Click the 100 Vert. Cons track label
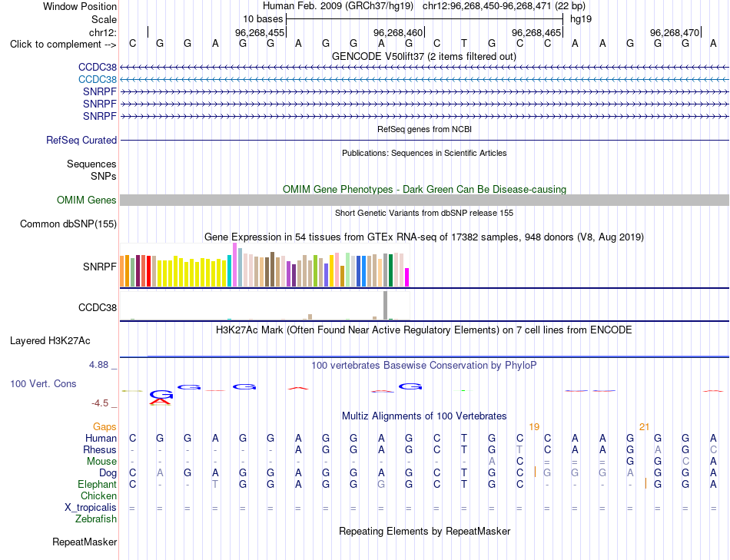730x560 pixels. [43, 383]
